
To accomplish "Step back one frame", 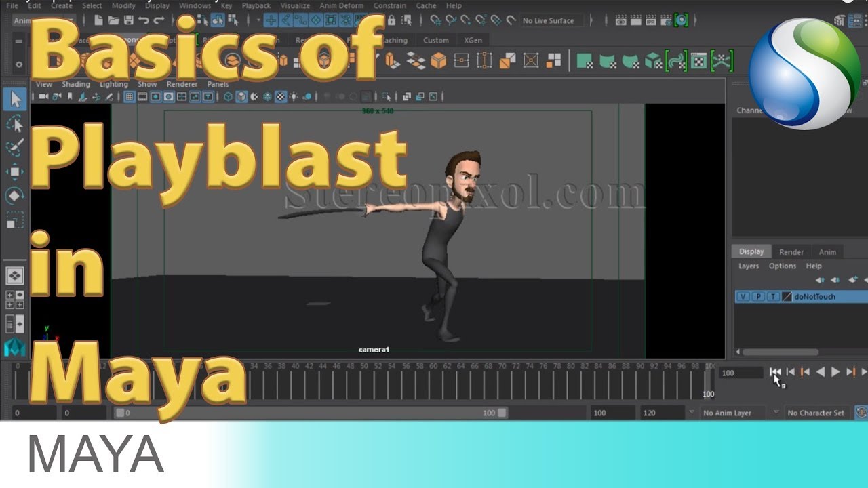I will tap(790, 371).
